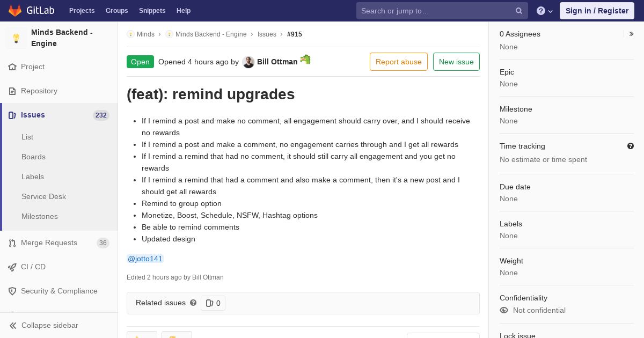Screen dimensions: 644x338
Task: Click the 36 merge requests badge
Action: tap(103, 243)
